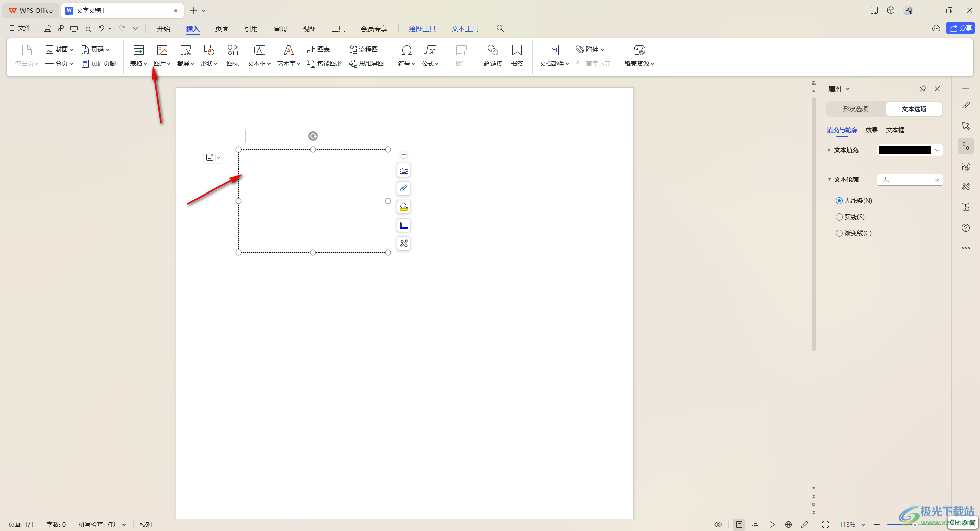Screen dimensions: 980x531
Task: Click the help question mark in sidebar
Action: (x=966, y=228)
